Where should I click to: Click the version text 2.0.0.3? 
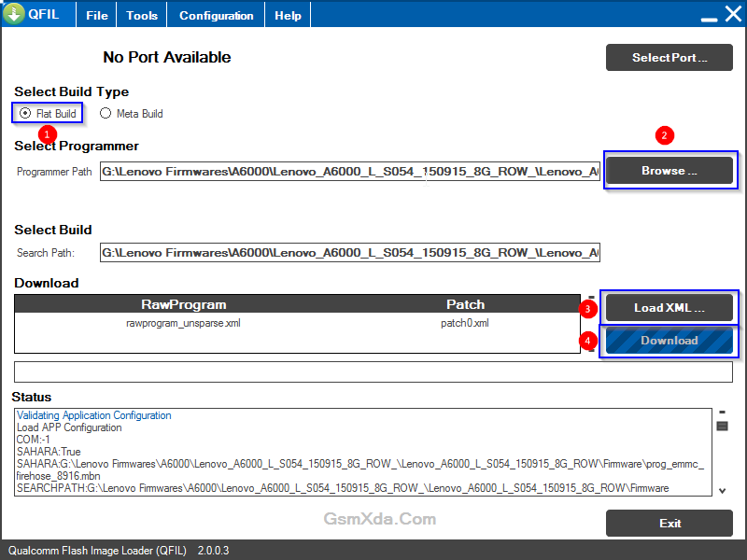[214, 551]
